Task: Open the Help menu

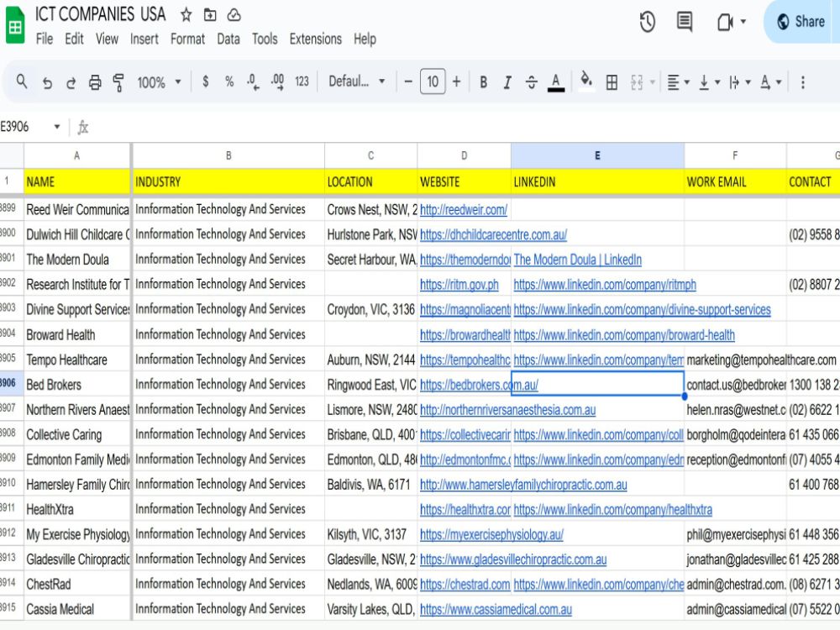Action: click(x=365, y=39)
